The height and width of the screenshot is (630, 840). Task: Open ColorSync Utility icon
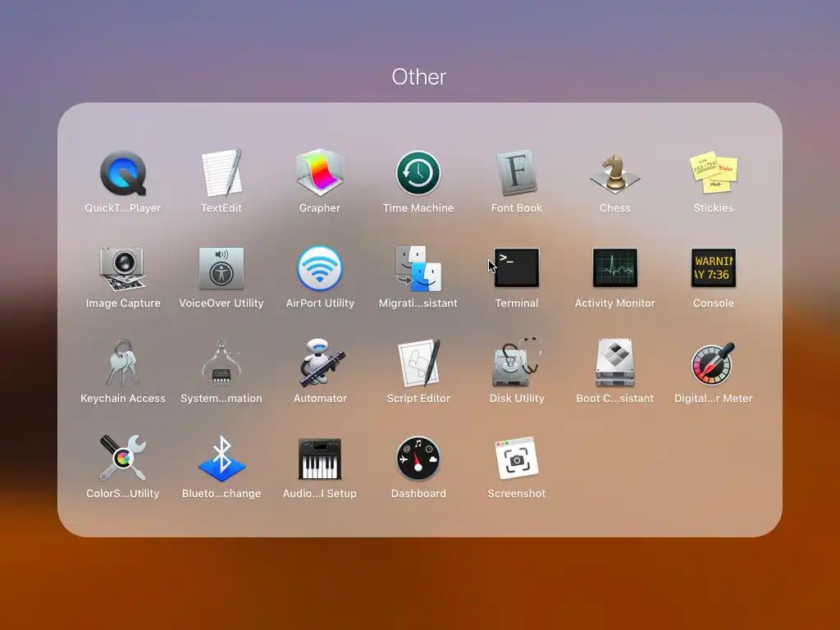click(x=123, y=459)
